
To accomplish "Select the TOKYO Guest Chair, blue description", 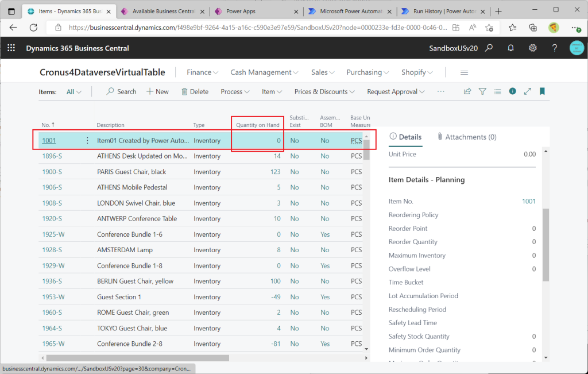I will pyautogui.click(x=132, y=328).
